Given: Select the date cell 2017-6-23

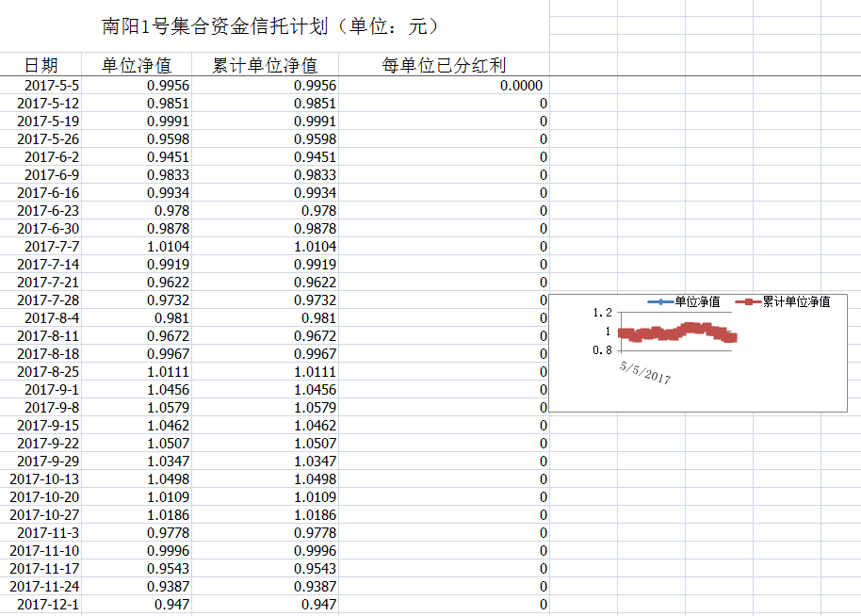Looking at the screenshot, I should coord(48,211).
